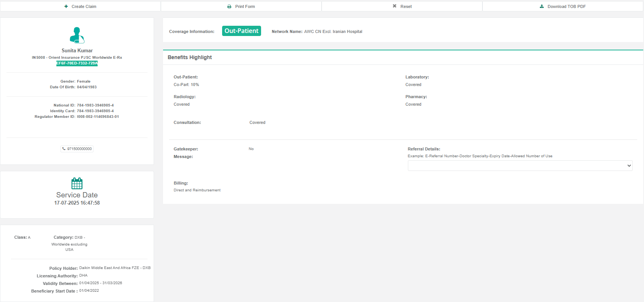This screenshot has height=302, width=644.
Task: Click the phone icon next to 971500000000
Action: [x=64, y=149]
